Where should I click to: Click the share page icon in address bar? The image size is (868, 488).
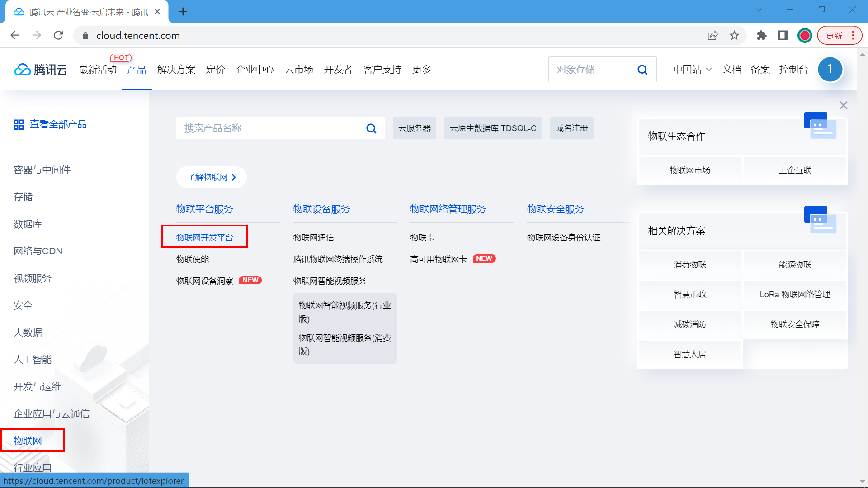(x=712, y=35)
